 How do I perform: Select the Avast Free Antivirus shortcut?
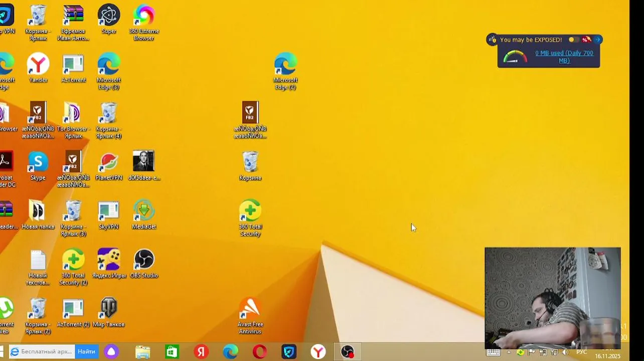pos(250,316)
